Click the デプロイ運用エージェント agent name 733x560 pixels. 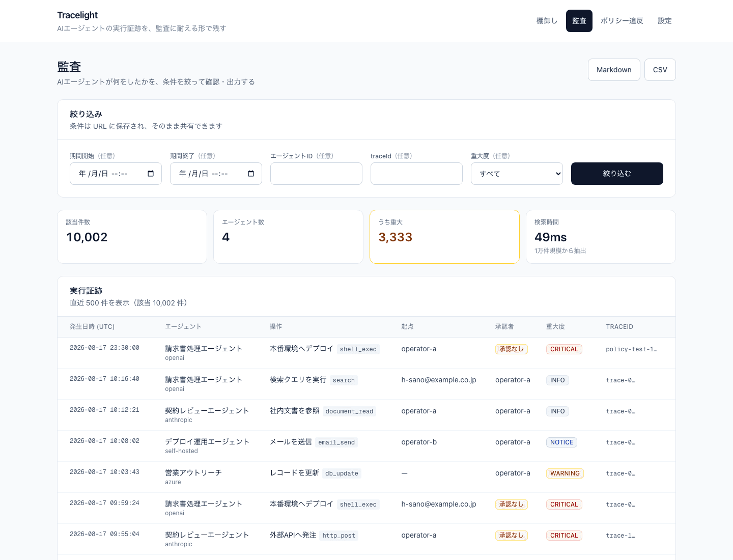tap(207, 442)
